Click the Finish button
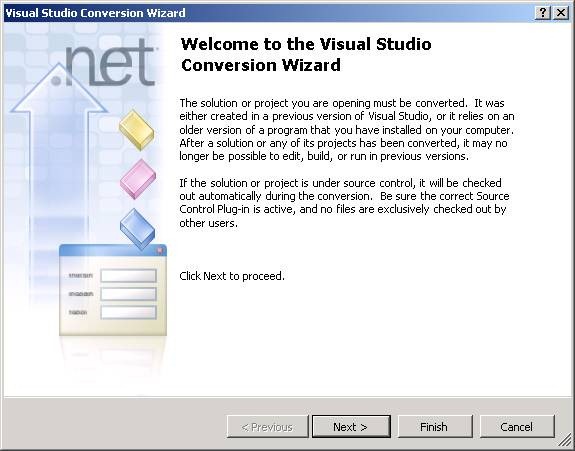Viewport: 575px width, 451px height. coord(435,427)
